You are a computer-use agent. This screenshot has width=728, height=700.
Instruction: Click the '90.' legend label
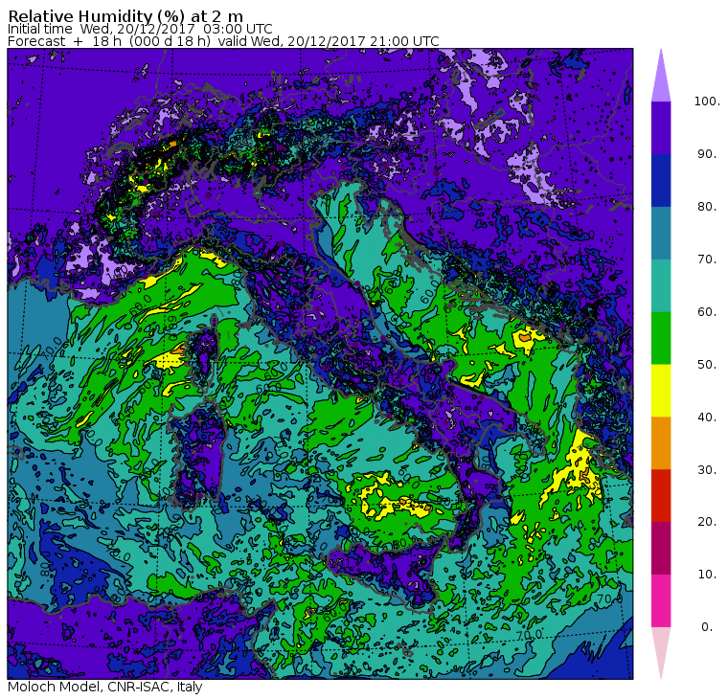click(707, 153)
